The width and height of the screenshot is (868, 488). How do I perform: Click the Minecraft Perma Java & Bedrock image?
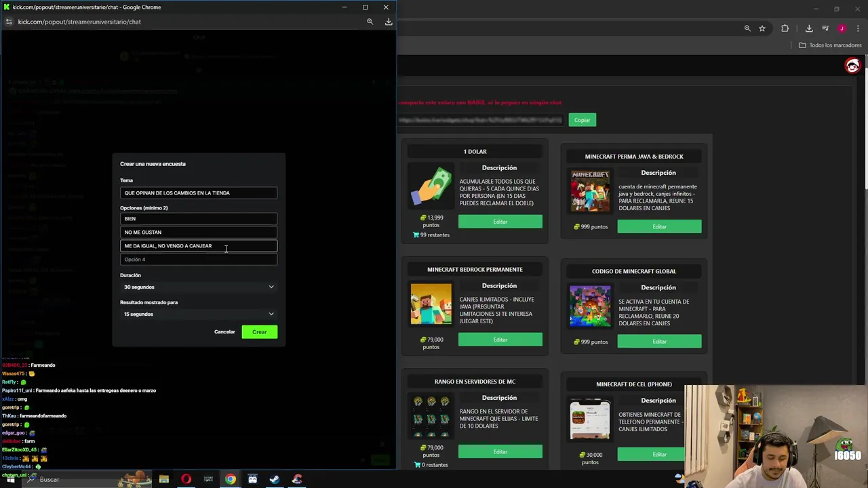(x=590, y=191)
